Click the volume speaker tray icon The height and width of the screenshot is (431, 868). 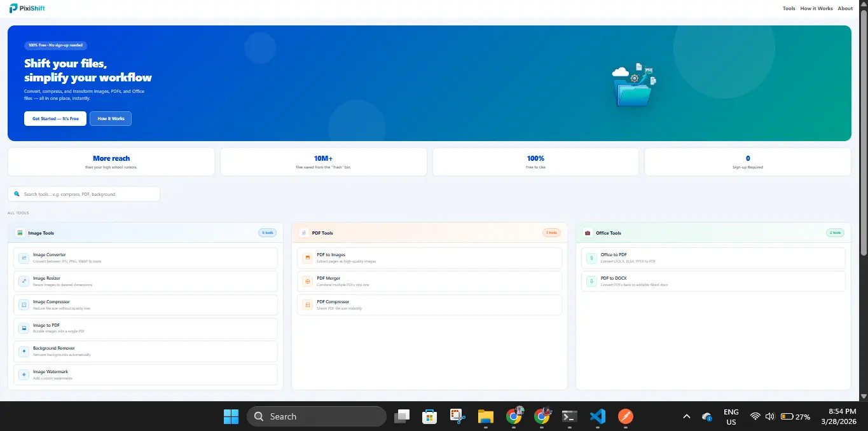(x=769, y=416)
